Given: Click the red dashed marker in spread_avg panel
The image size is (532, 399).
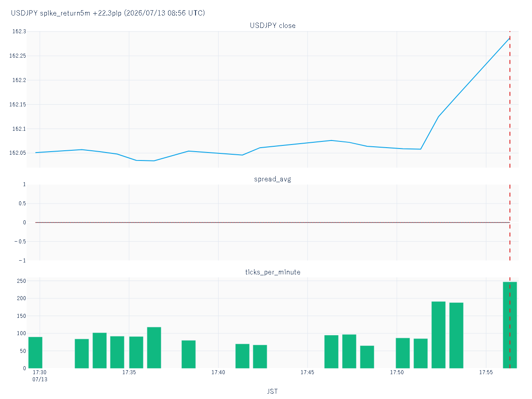Looking at the screenshot, I should (510, 222).
